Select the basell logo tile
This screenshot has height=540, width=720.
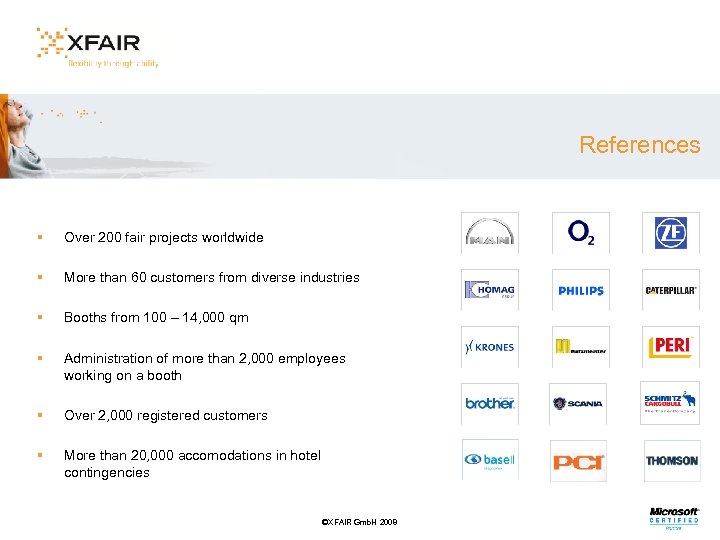(x=490, y=460)
